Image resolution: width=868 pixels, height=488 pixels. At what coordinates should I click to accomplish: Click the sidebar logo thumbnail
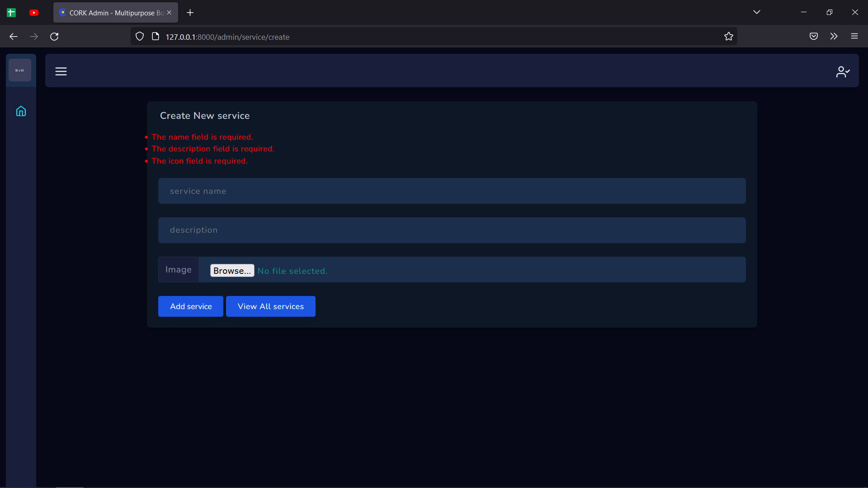coord(20,70)
